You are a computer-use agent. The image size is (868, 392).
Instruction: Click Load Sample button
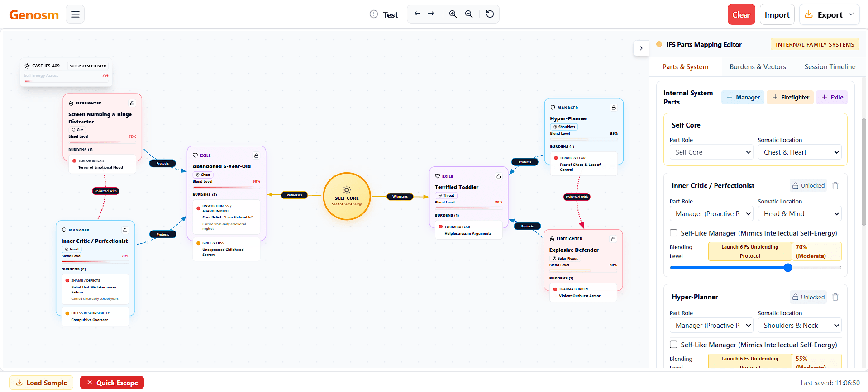(x=42, y=383)
